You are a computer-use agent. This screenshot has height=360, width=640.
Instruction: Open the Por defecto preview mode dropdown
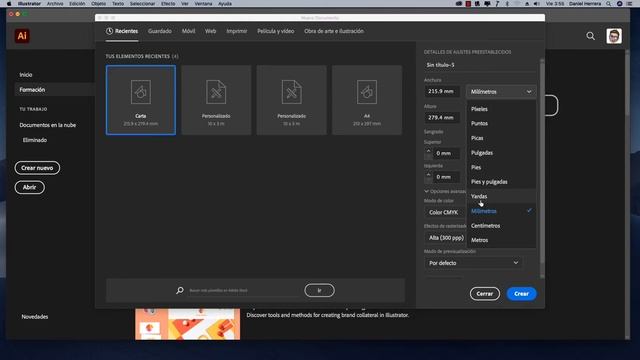pos(473,263)
